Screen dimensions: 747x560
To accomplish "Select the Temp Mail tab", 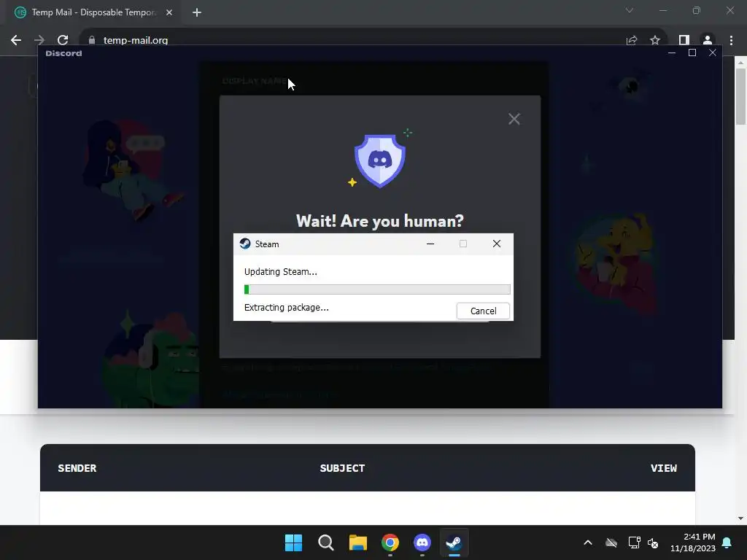I will coord(94,12).
